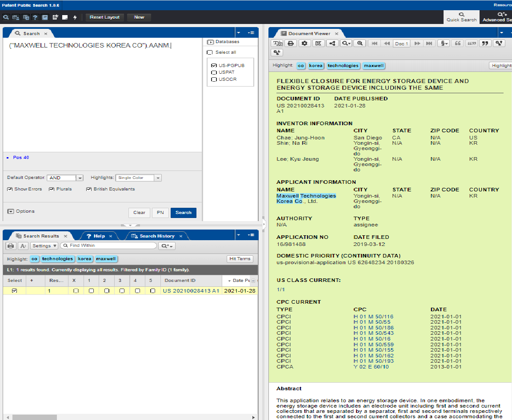Click the lightning bolt icon in top toolbar
Viewport: 512px width, 420px height.
[75, 17]
